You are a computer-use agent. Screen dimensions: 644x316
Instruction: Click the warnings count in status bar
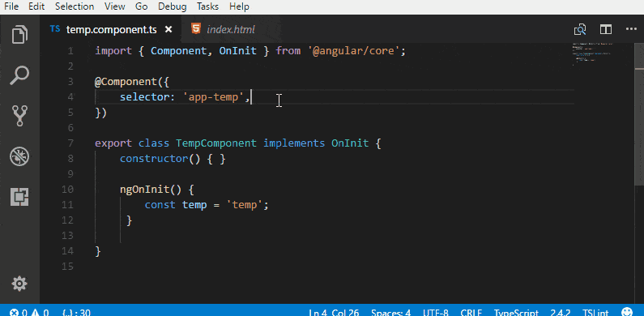point(41,313)
